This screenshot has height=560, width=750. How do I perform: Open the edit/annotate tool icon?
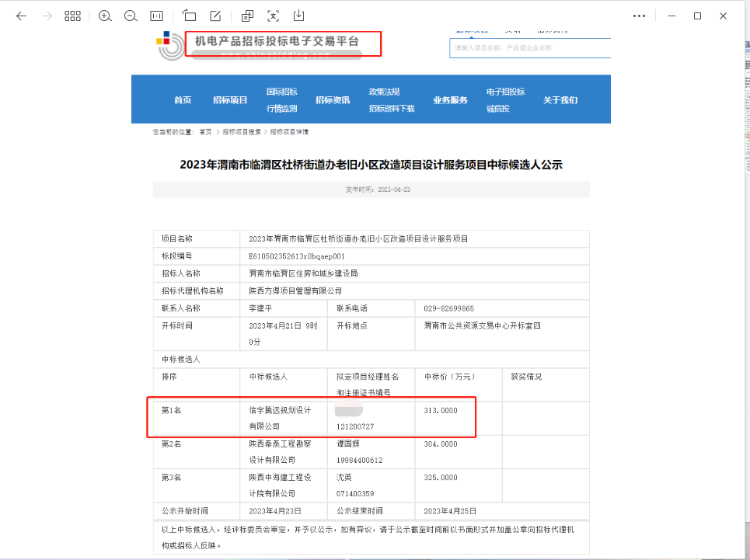coord(215,16)
